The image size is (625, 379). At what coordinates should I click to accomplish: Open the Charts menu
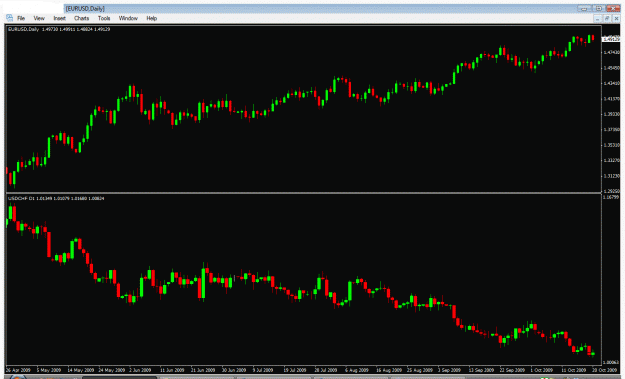[x=81, y=18]
